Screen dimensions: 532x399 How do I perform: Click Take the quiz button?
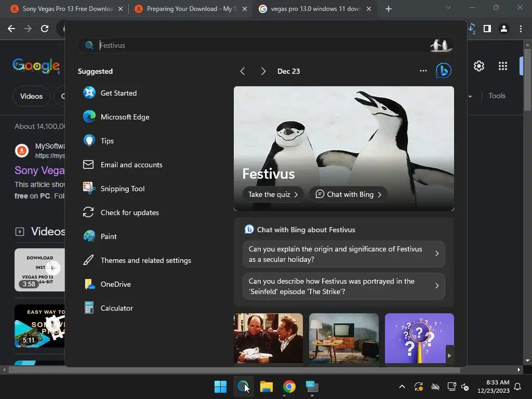(273, 194)
